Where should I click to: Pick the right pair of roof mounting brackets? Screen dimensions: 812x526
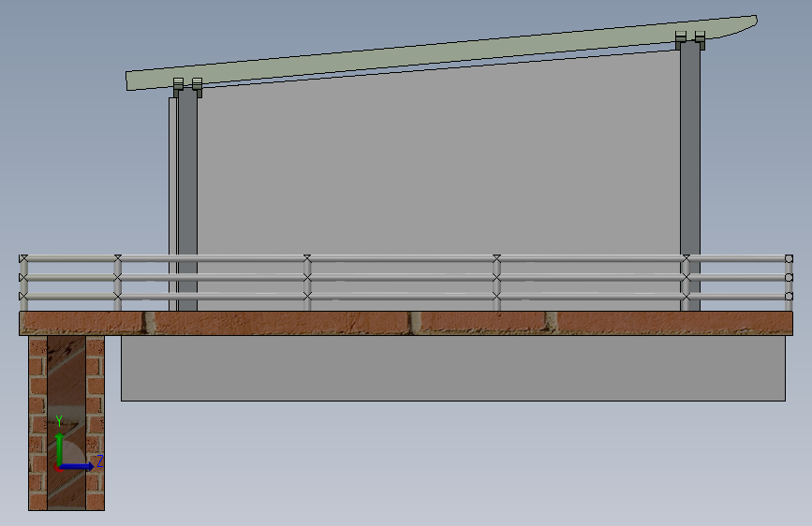[x=690, y=39]
